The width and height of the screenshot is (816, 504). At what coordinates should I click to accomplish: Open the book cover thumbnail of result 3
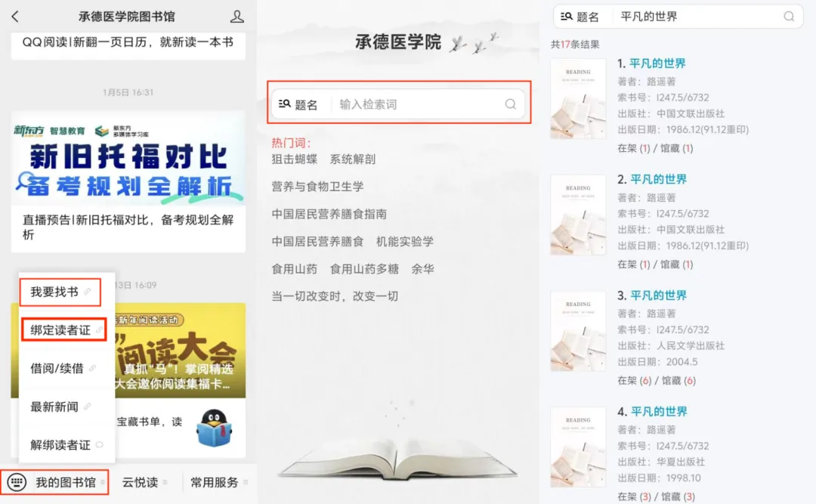578,331
